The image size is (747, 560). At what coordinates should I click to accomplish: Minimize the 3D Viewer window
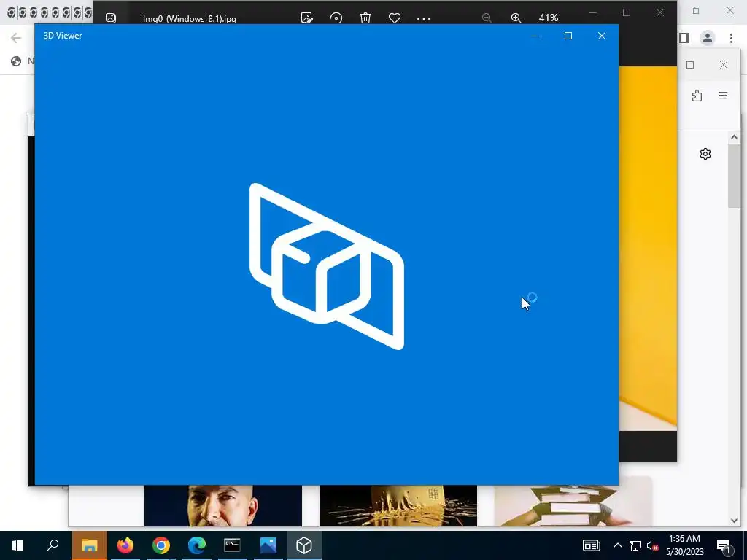(535, 36)
